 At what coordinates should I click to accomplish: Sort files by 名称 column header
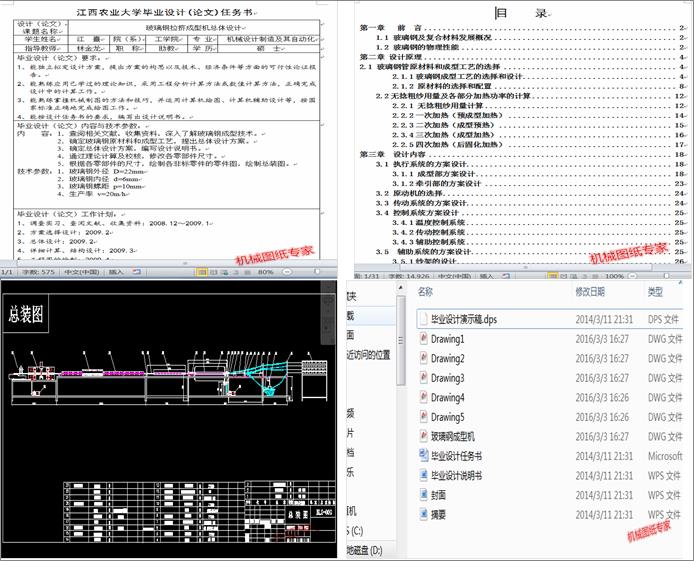425,292
